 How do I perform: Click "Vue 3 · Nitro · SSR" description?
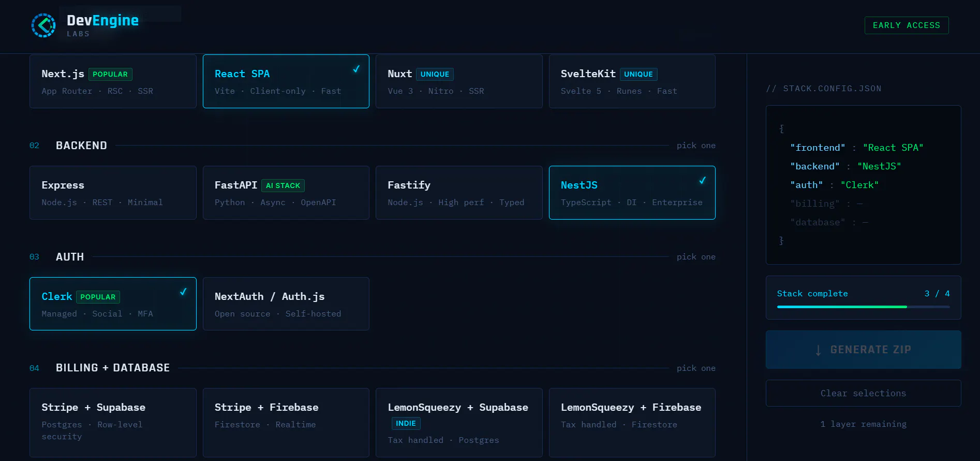[436, 91]
